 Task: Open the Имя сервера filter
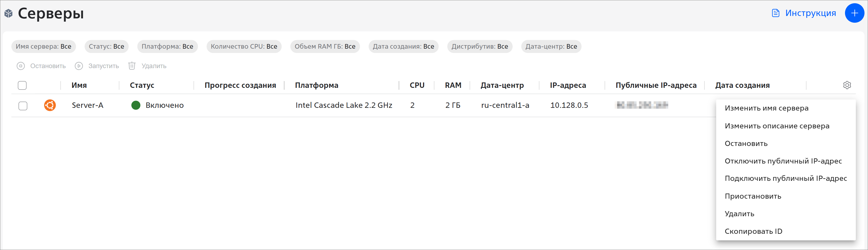pos(44,46)
